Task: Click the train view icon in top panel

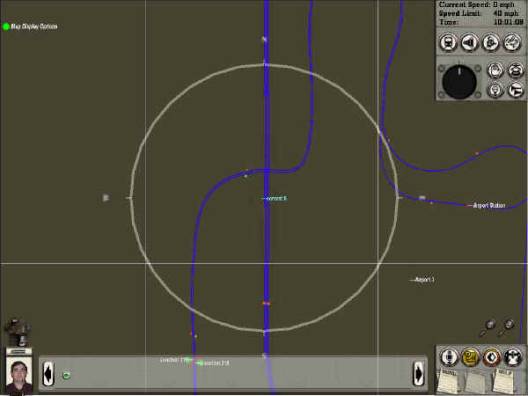Action: click(x=448, y=42)
